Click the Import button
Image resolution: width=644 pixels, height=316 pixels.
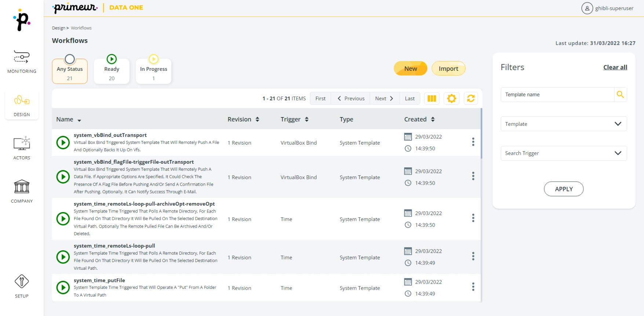click(x=448, y=68)
